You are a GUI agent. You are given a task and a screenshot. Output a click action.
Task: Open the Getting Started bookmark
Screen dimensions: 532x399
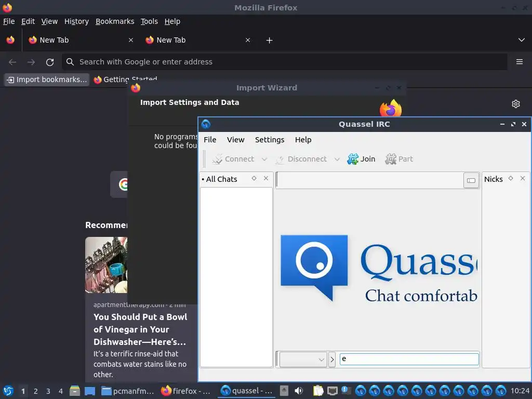126,79
